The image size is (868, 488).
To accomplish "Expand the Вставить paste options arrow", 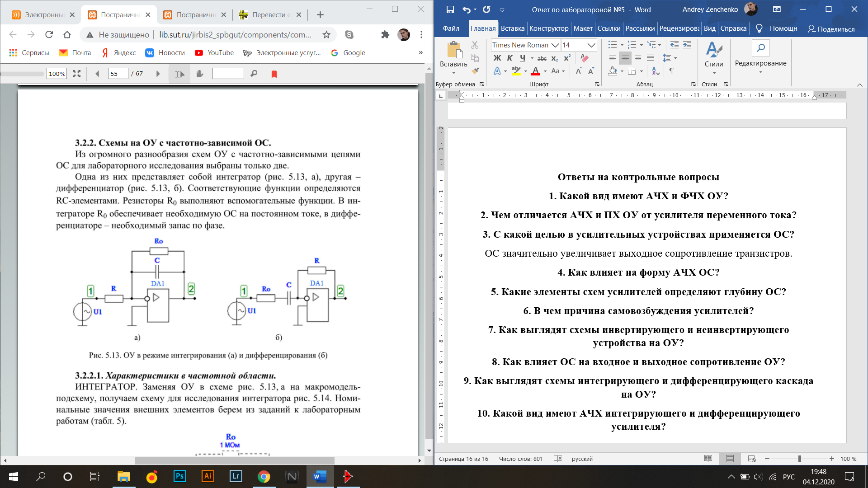I will (453, 73).
